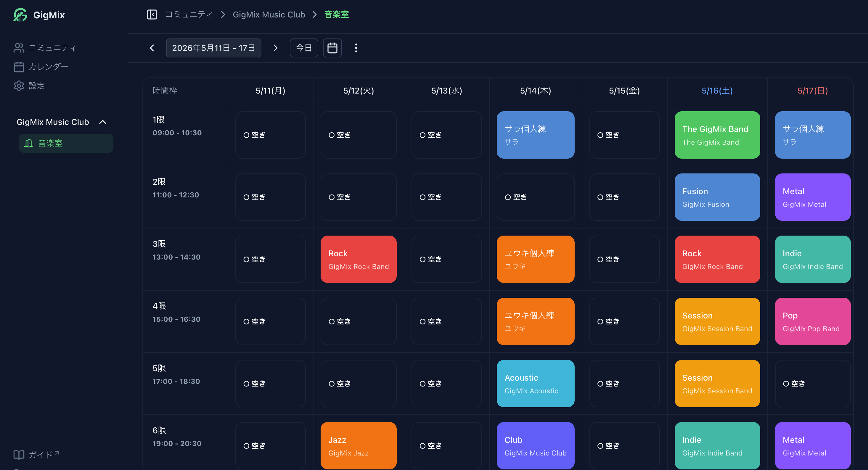
Task: Open Rock booking on 5/12 3限
Action: [358, 259]
